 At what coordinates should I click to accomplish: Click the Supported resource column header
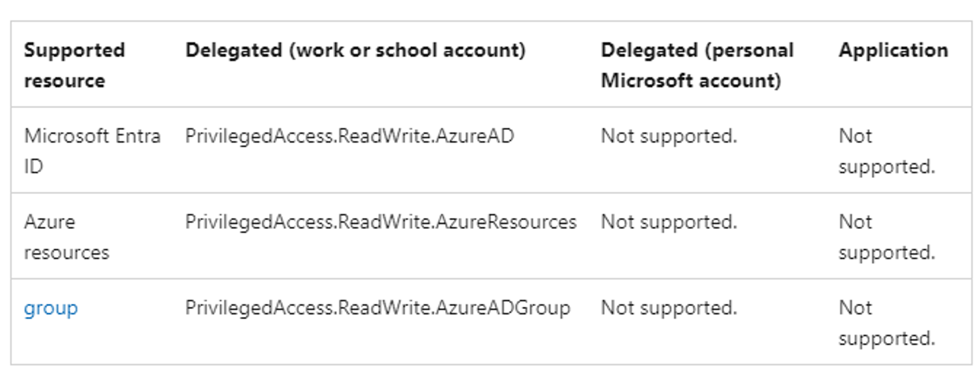[x=75, y=65]
